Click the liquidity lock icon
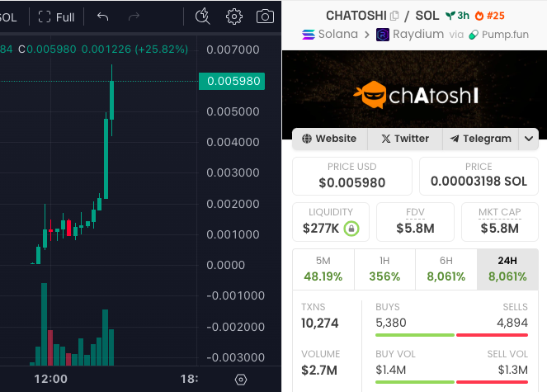Image resolution: width=547 pixels, height=392 pixels. click(x=351, y=229)
